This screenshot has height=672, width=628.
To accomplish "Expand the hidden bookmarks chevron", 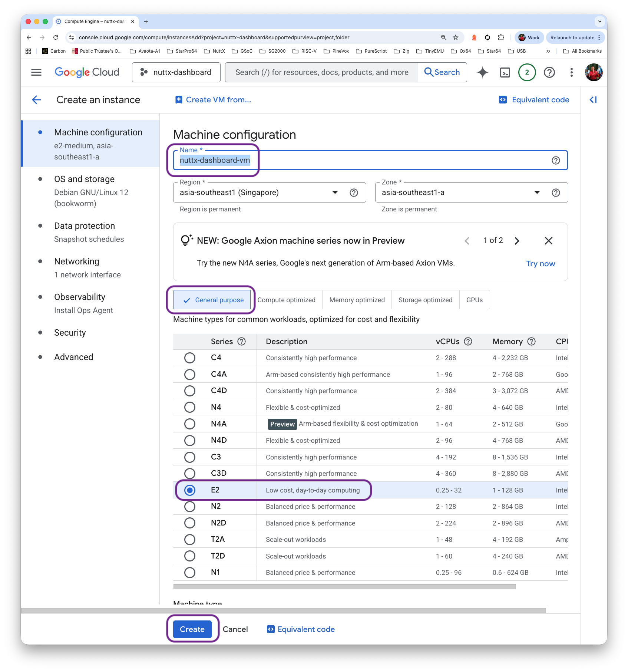I will coord(548,51).
